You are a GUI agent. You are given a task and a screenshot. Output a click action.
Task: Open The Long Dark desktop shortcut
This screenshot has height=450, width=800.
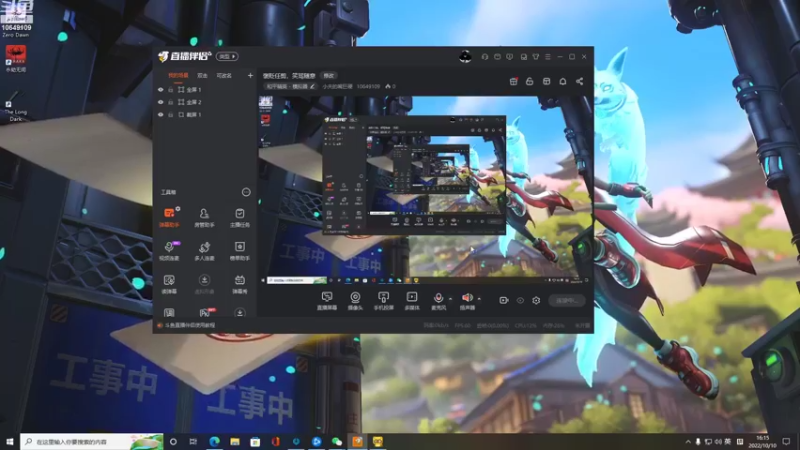tap(15, 106)
